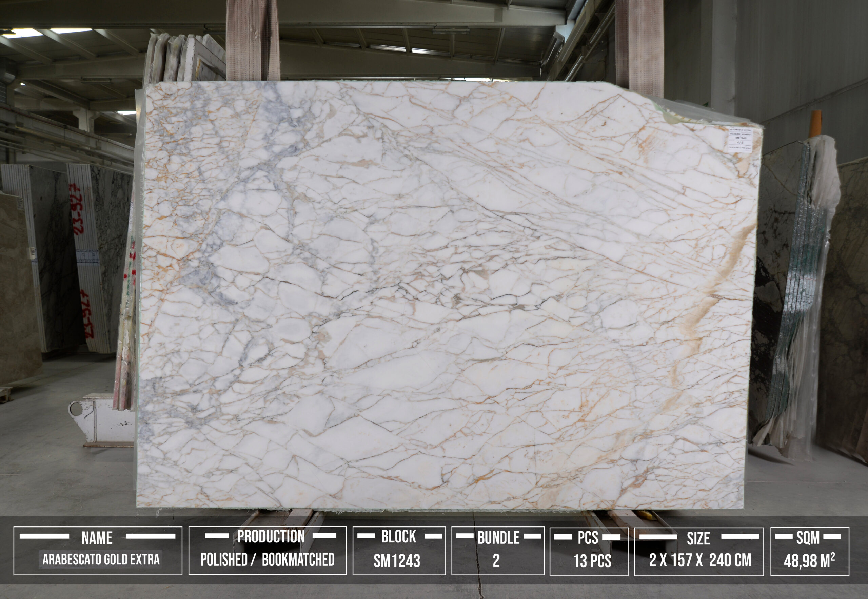Click the ARABESCATO GOLD EXTRA name text
The width and height of the screenshot is (868, 599).
pos(101,559)
